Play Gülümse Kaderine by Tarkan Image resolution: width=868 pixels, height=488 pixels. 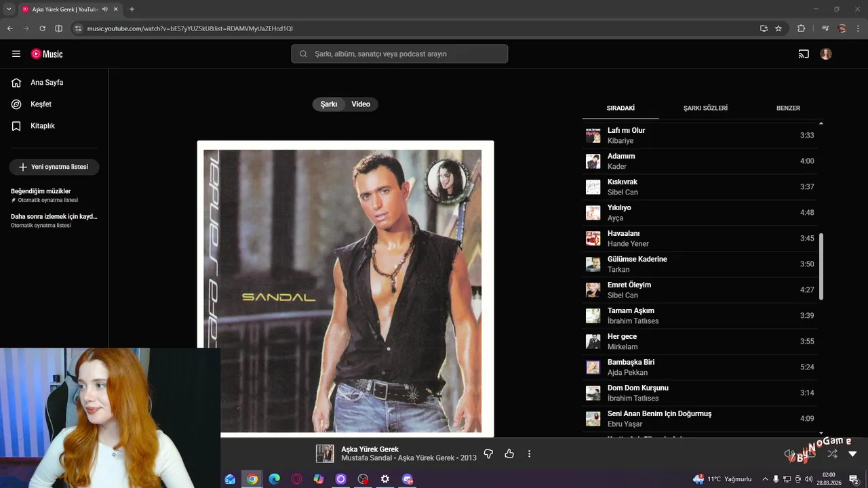[700, 264]
